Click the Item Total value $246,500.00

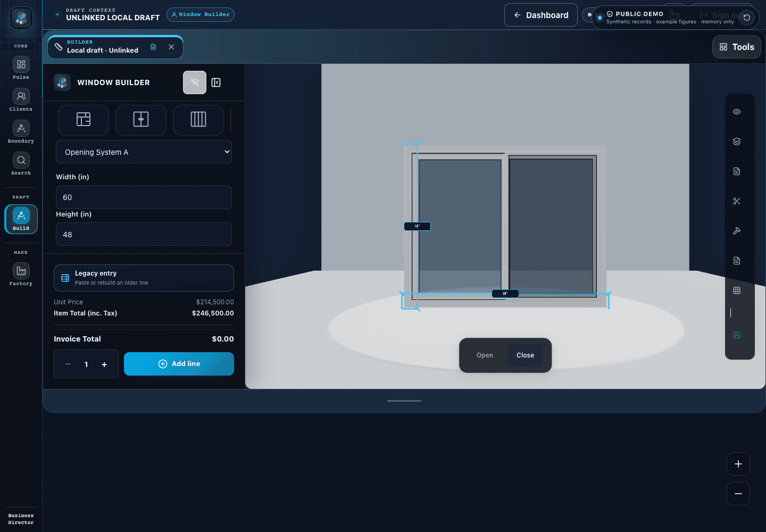(x=213, y=313)
